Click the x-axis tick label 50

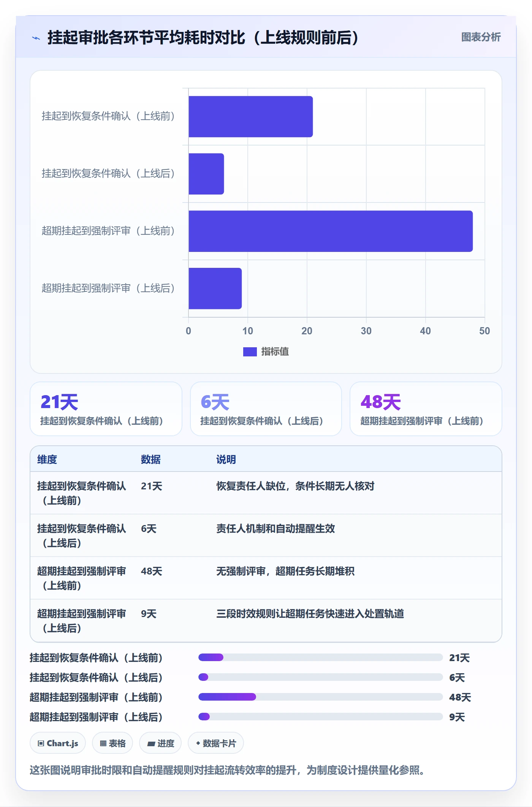[484, 331]
